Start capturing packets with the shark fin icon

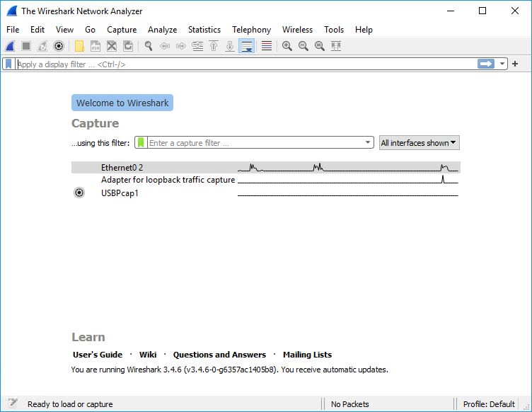(x=10, y=46)
